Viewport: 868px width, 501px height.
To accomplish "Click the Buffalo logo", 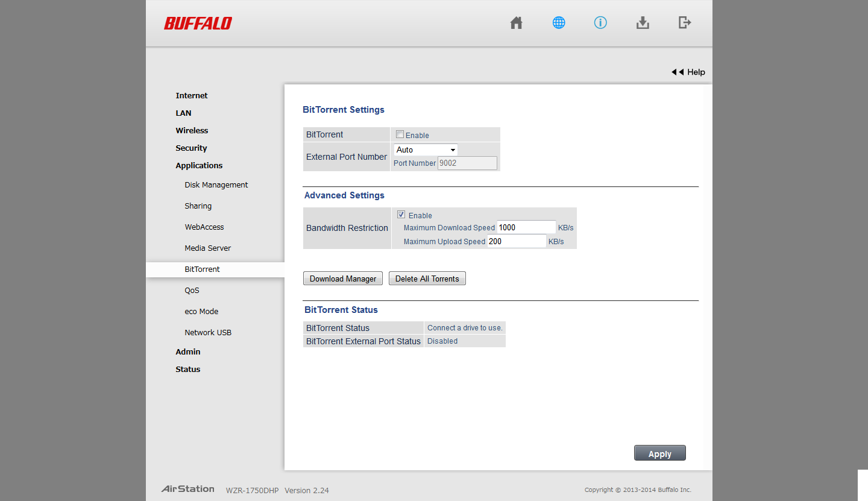I will (x=198, y=24).
